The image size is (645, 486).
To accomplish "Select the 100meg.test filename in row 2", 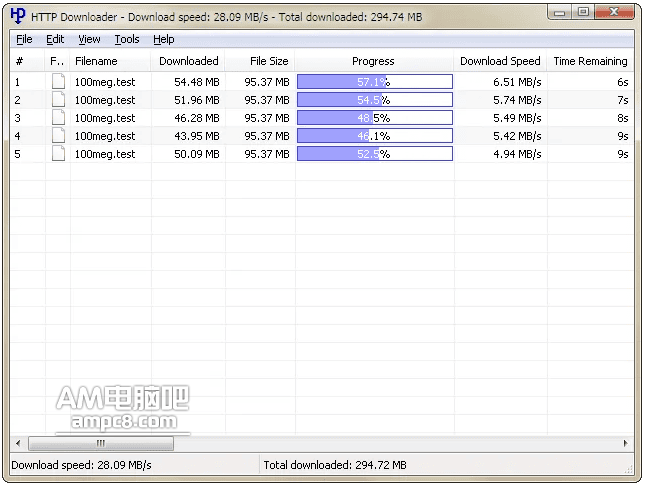I will 105,100.
